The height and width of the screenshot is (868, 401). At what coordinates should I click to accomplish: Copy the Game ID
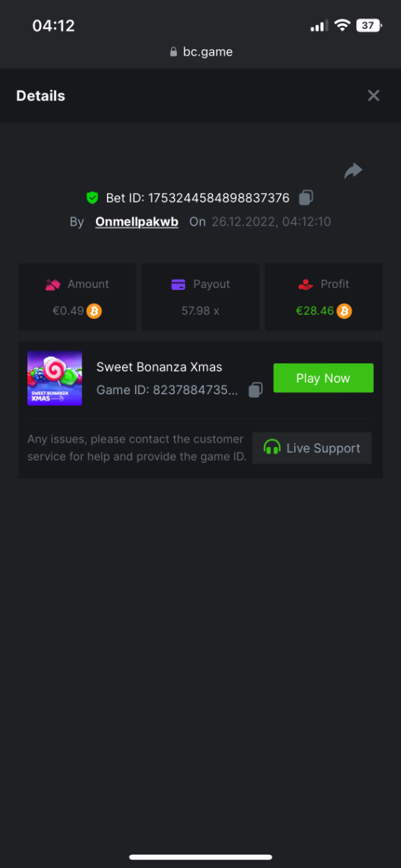coord(255,391)
